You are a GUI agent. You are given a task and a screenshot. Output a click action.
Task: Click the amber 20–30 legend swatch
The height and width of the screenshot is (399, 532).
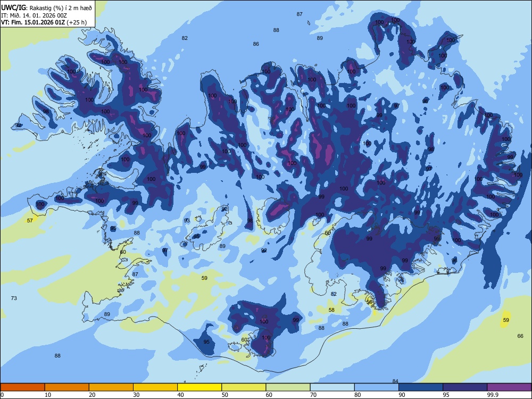point(111,387)
